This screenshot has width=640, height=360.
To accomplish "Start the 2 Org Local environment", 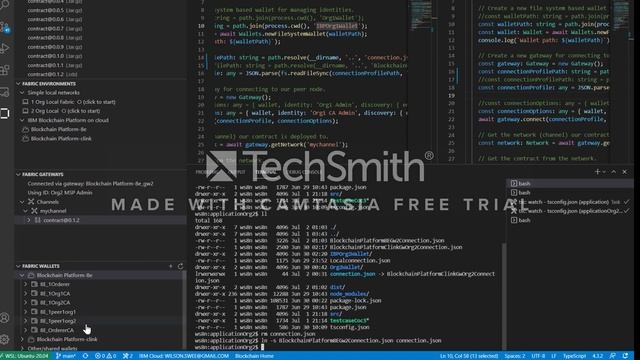I will click(62, 111).
